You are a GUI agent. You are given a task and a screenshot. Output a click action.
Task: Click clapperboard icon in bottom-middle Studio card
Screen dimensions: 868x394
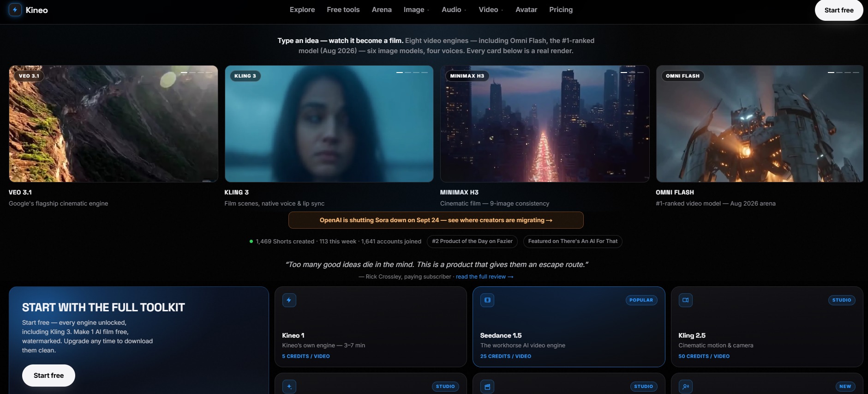coord(487,387)
